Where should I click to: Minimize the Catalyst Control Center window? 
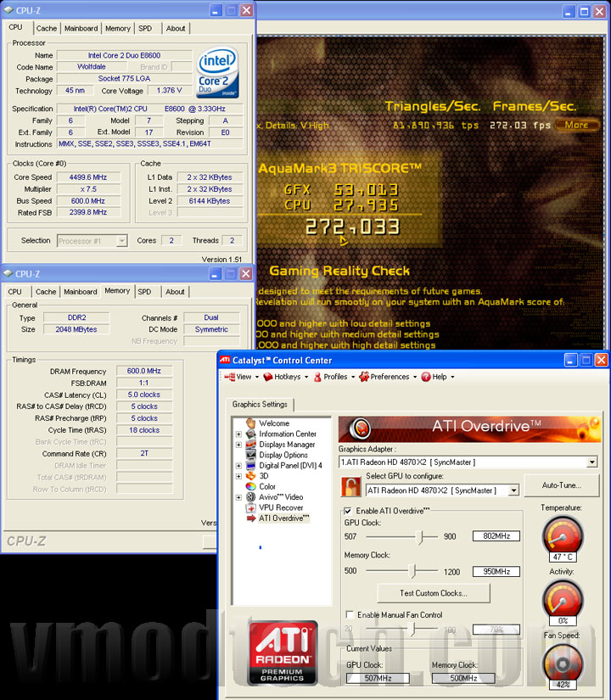coord(570,360)
